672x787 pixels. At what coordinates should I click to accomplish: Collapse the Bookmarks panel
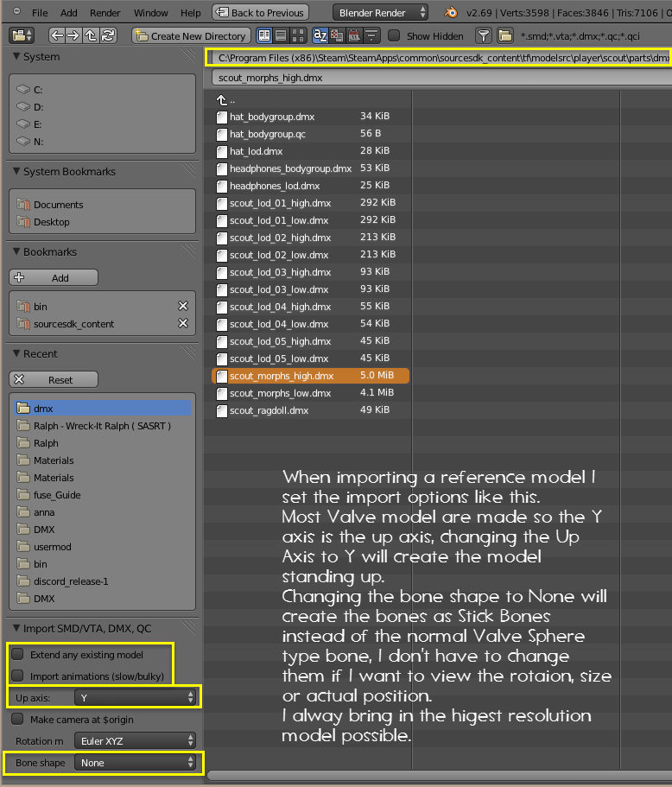16,251
